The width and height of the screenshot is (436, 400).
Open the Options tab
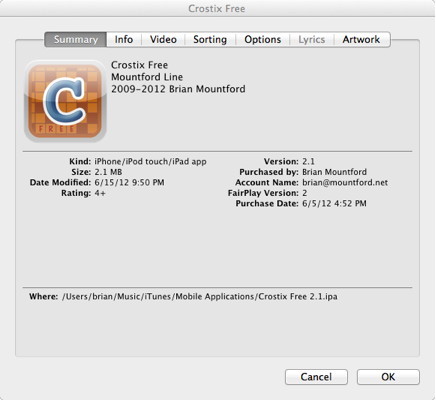tap(263, 39)
